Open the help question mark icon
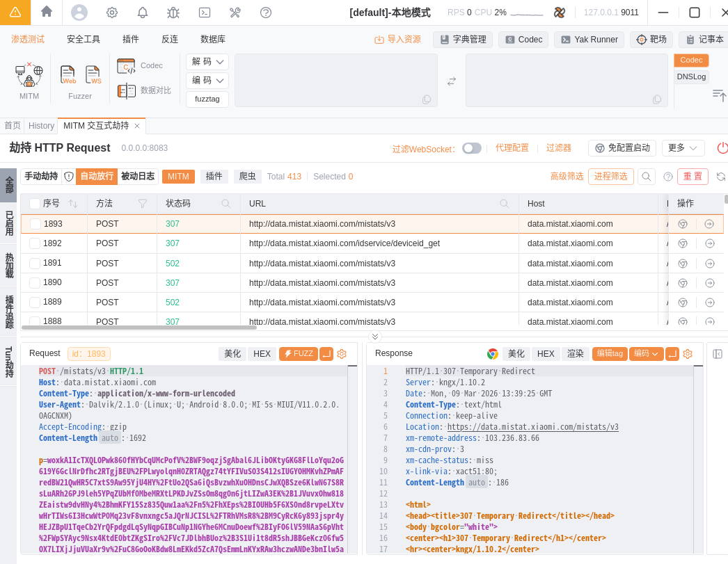Screen dimensions: 728x564 coord(266,13)
